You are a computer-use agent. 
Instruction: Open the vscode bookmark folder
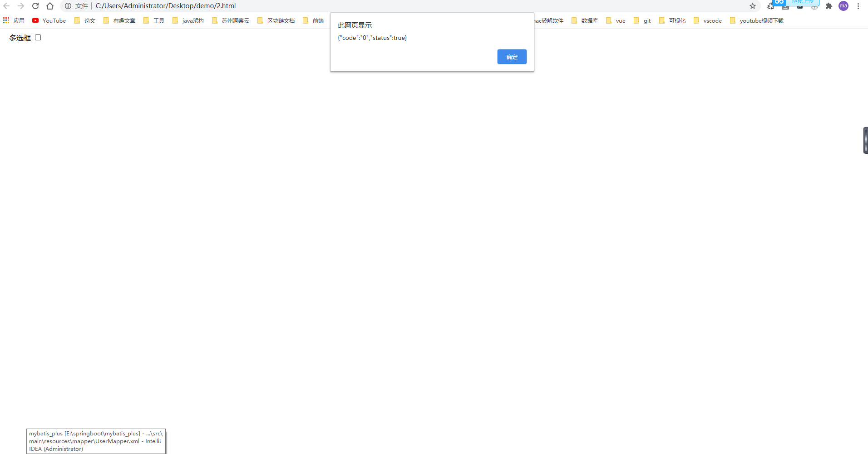pyautogui.click(x=711, y=20)
